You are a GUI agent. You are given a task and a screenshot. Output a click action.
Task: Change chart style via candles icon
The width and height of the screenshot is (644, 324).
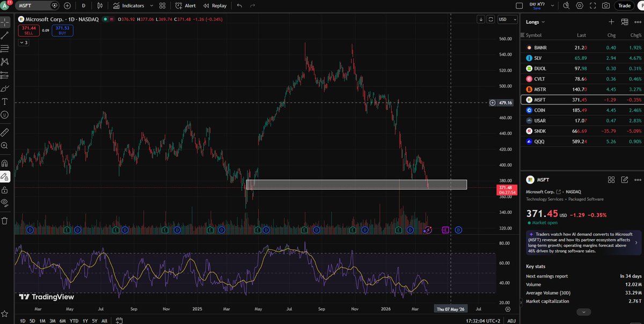[100, 5]
